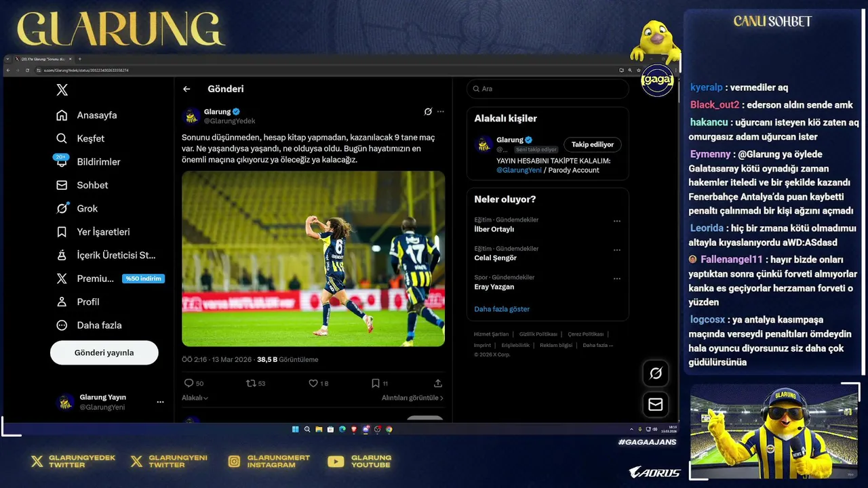The image size is (868, 488).
Task: Open İçerik Üreticisi Stüdyosu item
Action: (x=105, y=255)
